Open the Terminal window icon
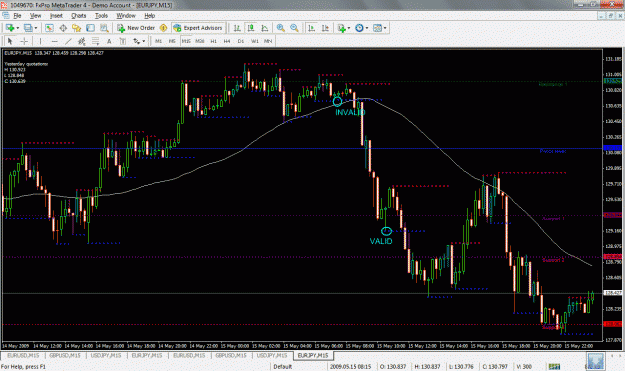 pos(90,28)
